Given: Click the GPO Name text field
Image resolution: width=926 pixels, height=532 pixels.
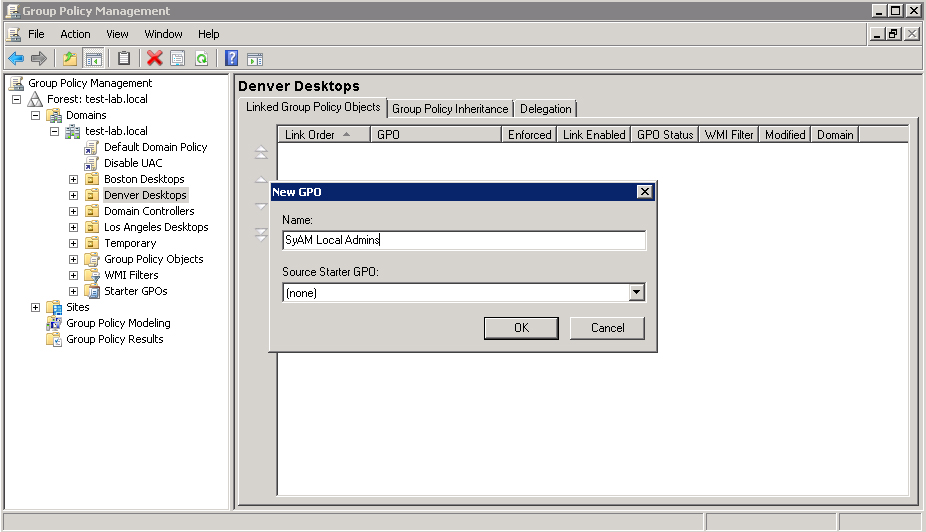Looking at the screenshot, I should [x=464, y=240].
